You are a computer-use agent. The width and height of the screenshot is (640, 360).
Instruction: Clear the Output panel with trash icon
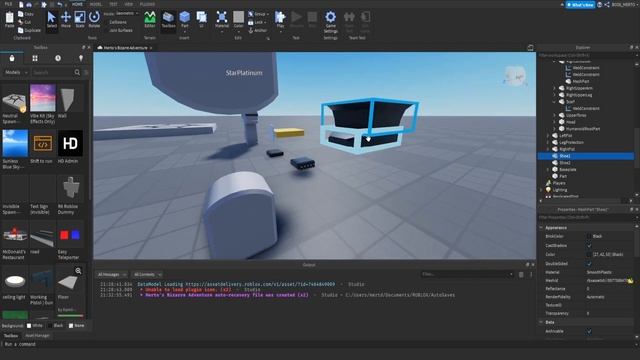coord(521,275)
